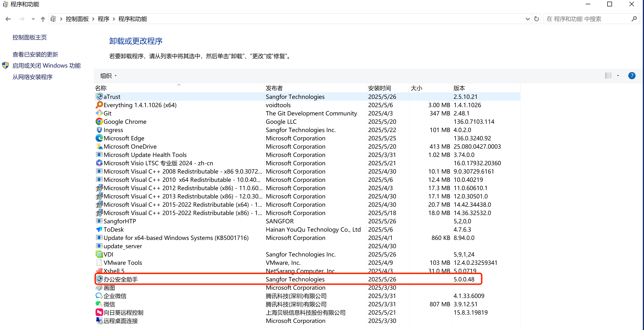The height and width of the screenshot is (330, 644).
Task: Open 启用或关闭 Windows 功能 link
Action: pos(46,66)
